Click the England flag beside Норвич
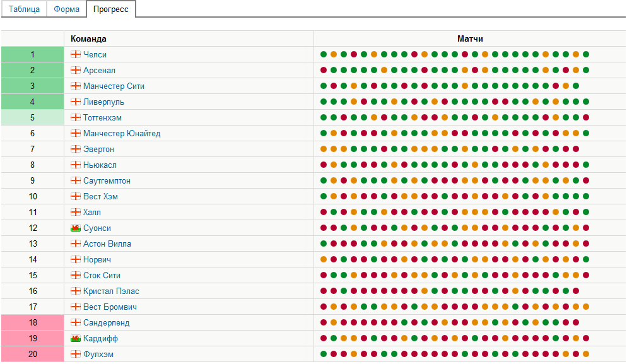 [76, 260]
